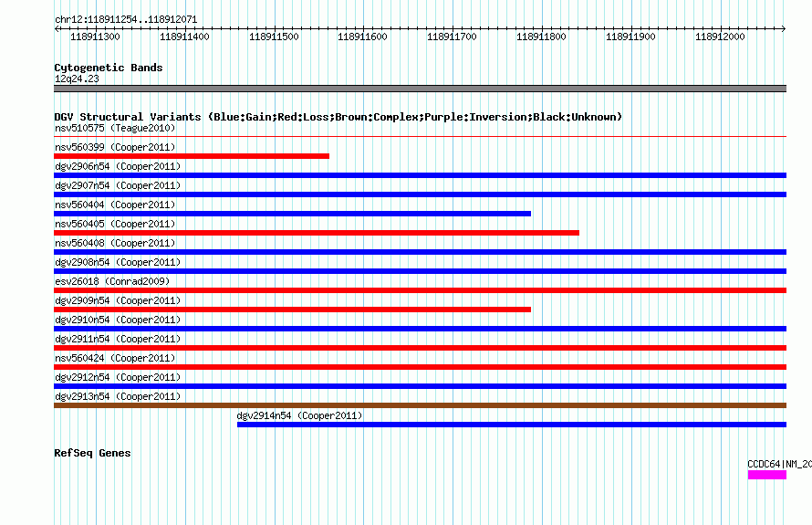Select the Cytogenetic Bands track title
The height and width of the screenshot is (525, 812).
tap(109, 68)
